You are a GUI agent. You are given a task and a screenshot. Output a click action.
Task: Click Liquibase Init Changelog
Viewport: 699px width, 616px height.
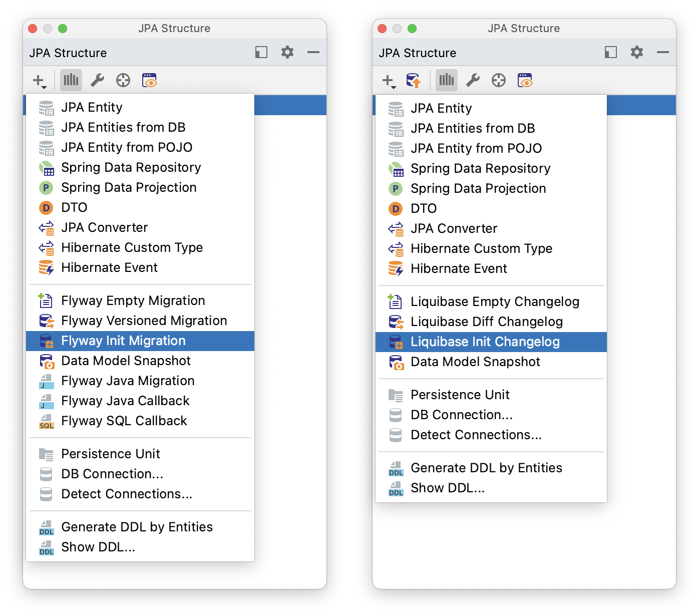tap(491, 342)
